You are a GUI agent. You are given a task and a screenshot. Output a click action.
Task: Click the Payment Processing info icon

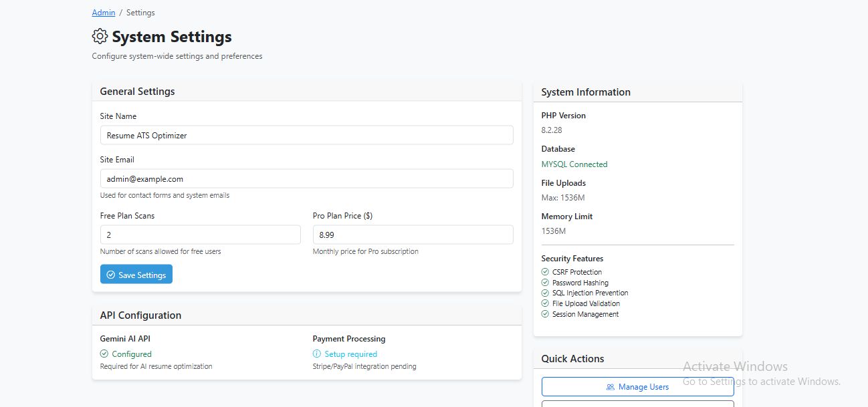pyautogui.click(x=317, y=354)
